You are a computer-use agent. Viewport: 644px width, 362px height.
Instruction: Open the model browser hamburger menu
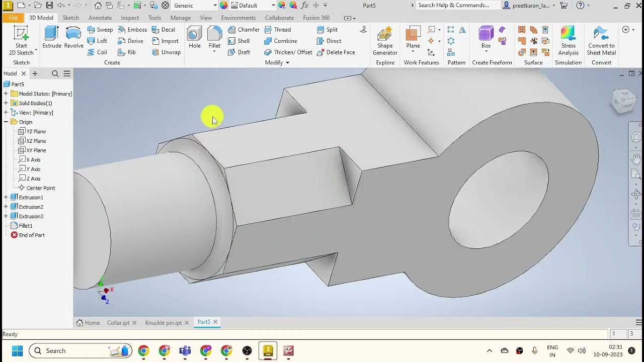66,73
